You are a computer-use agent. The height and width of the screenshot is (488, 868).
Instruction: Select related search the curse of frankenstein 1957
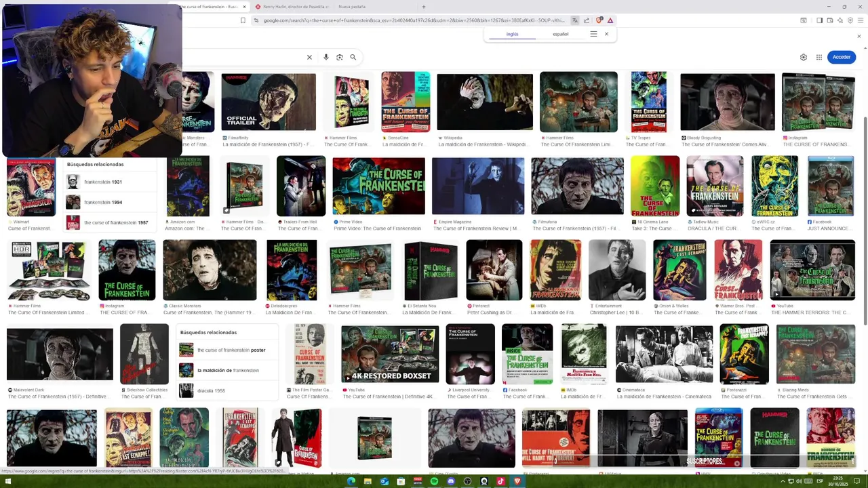111,222
